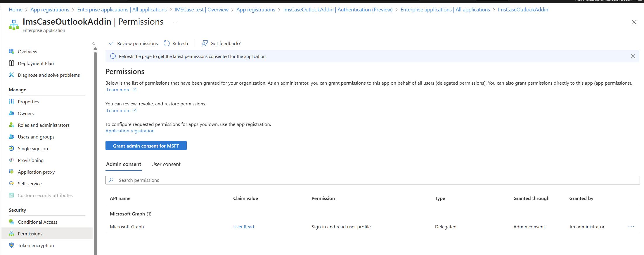Click the ImsCaseOutlookAddin enterprise application icon
This screenshot has height=255, width=644.
click(x=14, y=25)
